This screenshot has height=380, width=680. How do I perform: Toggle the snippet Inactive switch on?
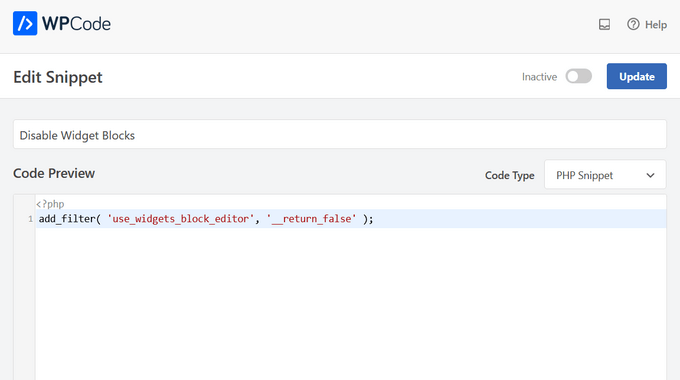click(579, 76)
